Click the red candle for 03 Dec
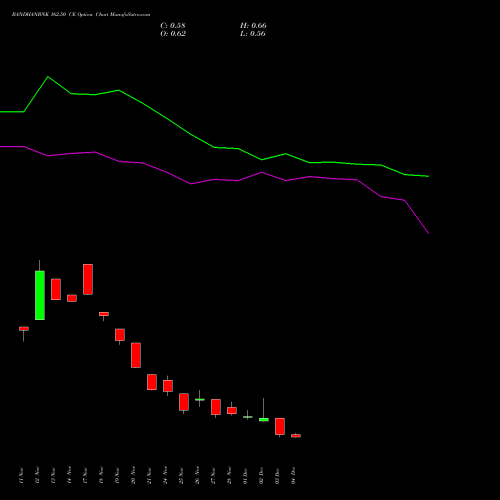This screenshot has width=500, height=500. pos(280,426)
